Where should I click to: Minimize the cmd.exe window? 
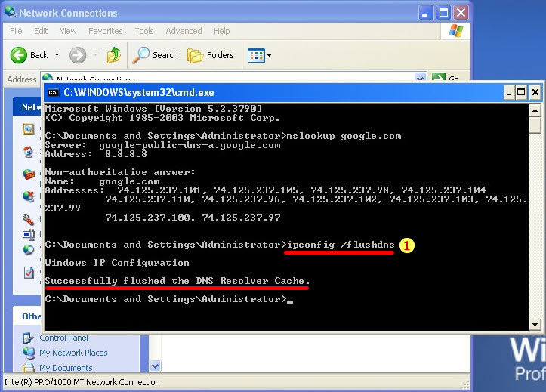coord(509,93)
